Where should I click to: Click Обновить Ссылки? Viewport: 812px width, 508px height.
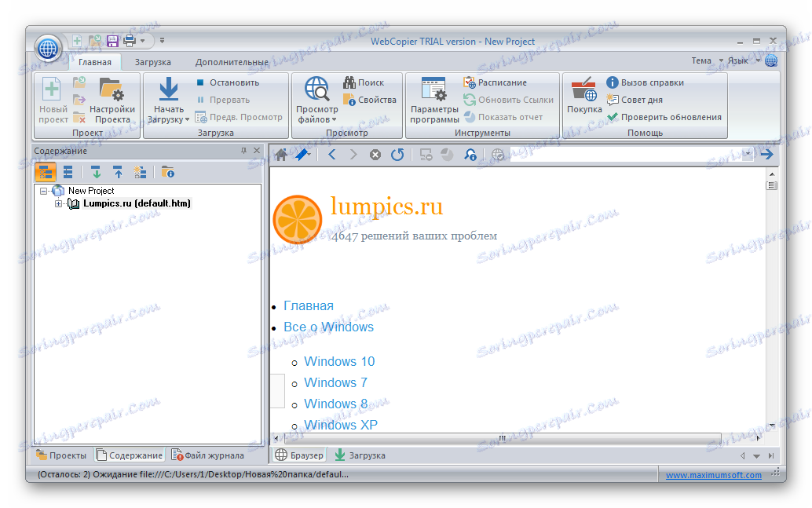[x=509, y=100]
